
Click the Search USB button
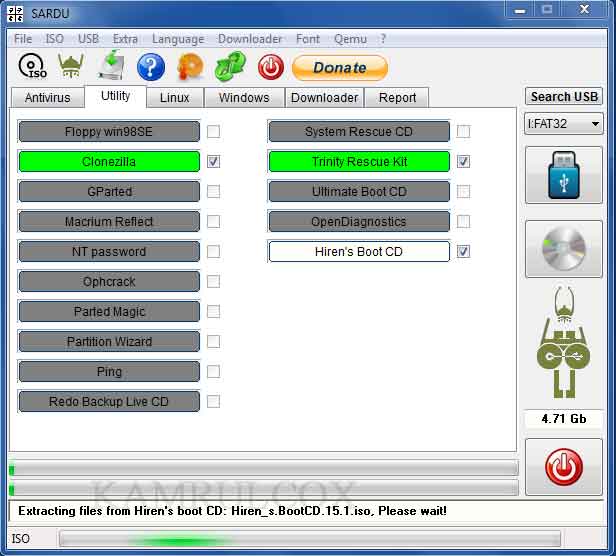pyautogui.click(x=564, y=97)
